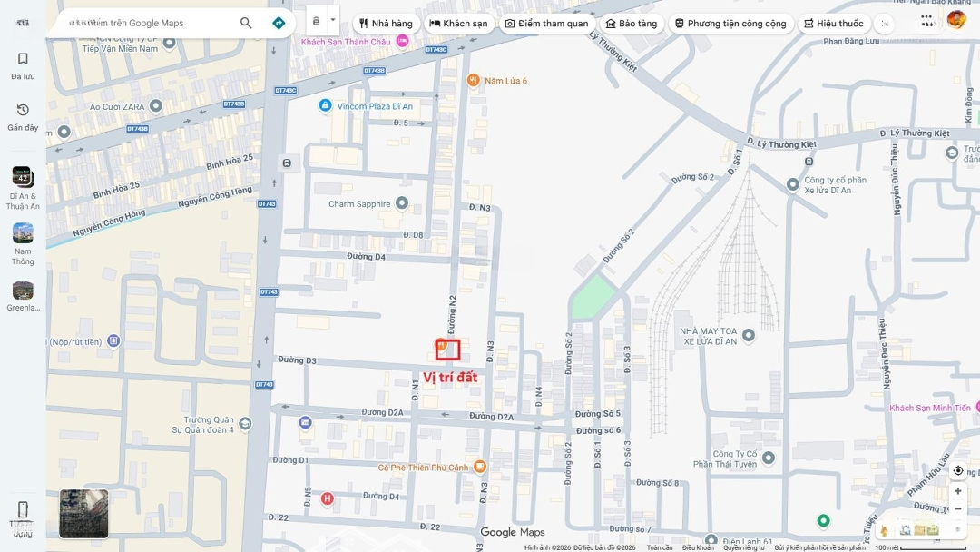Viewport: 980px width, 552px height.
Task: Open the Đã lưu saved places panel
Action: click(23, 65)
